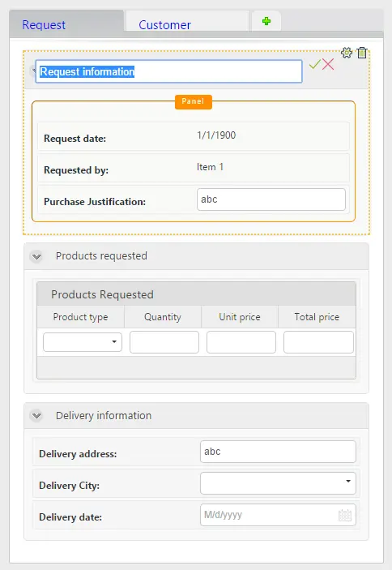Click the Total price input cell
Image resolution: width=392 pixels, height=570 pixels.
pos(318,341)
